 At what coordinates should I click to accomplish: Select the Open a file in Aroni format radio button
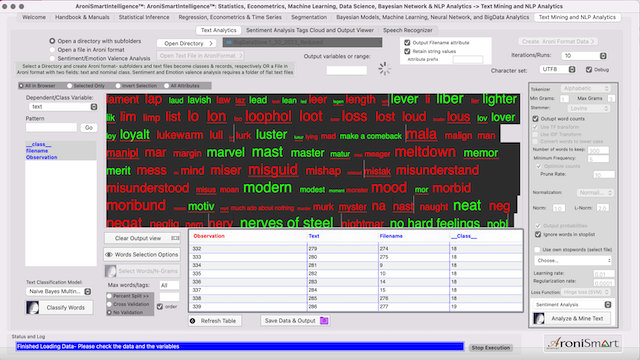(x=52, y=50)
